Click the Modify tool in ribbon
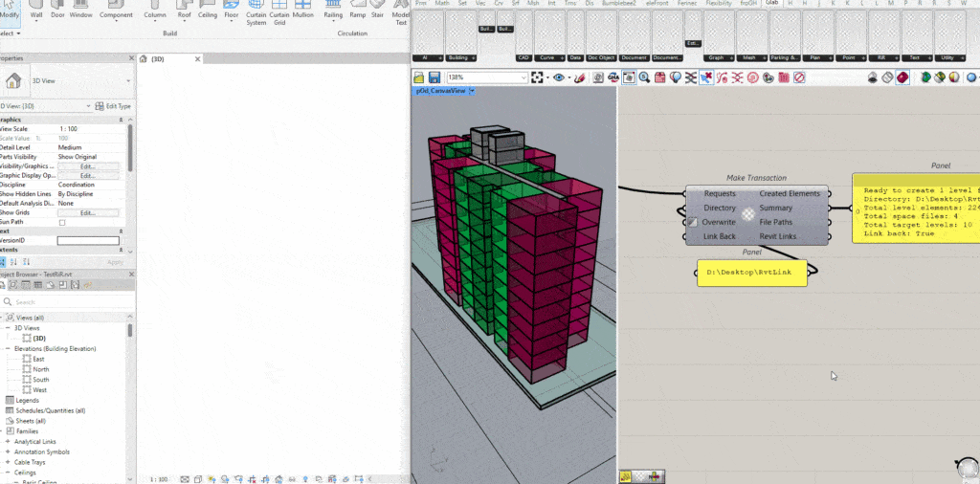 tap(10, 11)
